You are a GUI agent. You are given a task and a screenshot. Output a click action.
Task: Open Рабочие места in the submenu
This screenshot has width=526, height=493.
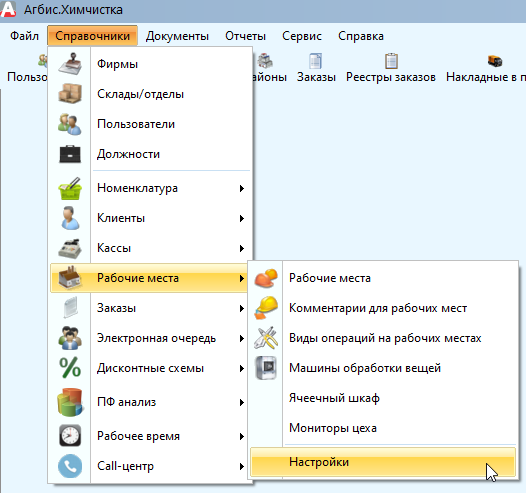coord(383,278)
